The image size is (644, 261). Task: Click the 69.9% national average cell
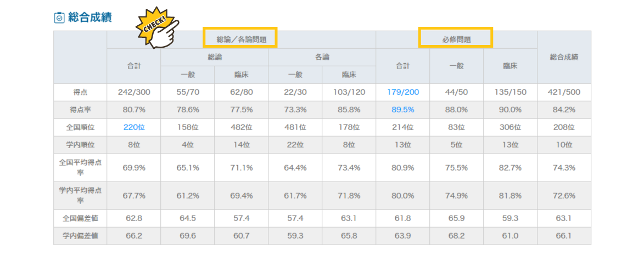[134, 168]
